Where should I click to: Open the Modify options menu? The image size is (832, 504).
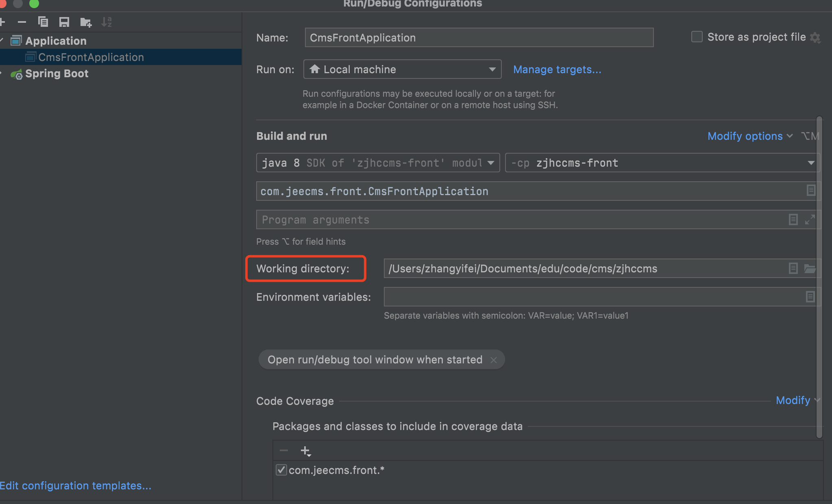749,136
